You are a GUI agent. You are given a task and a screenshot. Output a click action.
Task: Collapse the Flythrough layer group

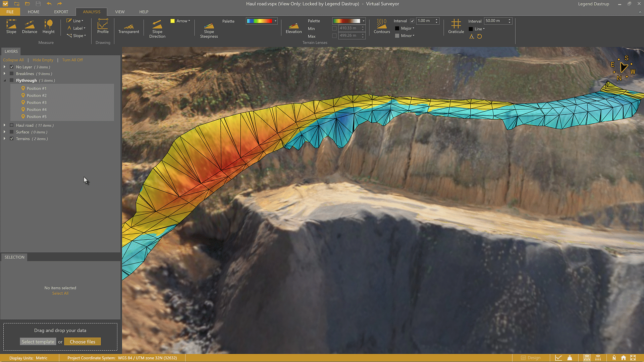click(x=5, y=80)
